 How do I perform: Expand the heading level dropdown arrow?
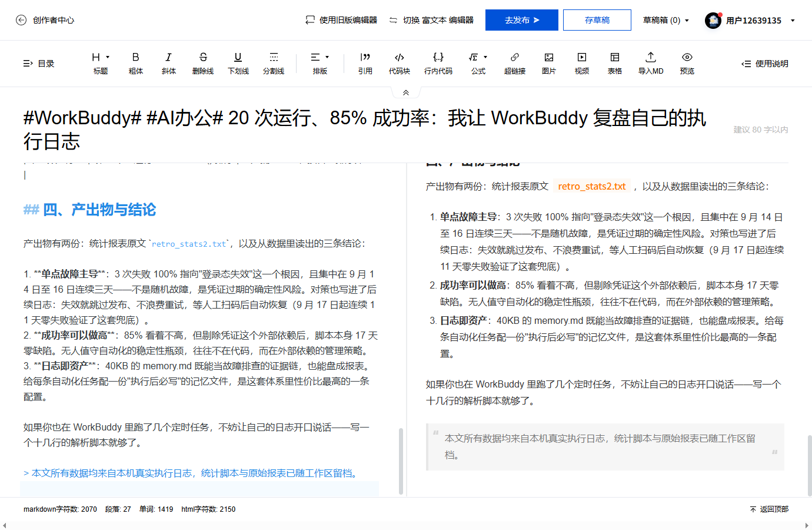[108, 57]
